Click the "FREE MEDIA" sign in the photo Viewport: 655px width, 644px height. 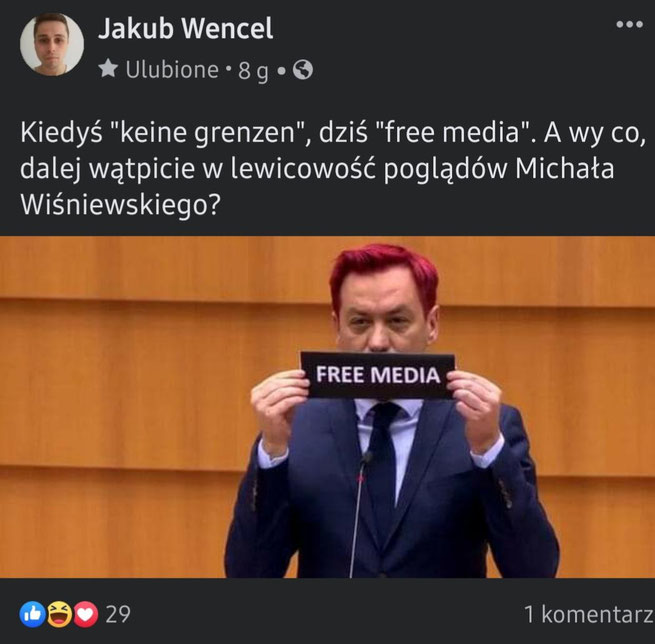pyautogui.click(x=378, y=375)
